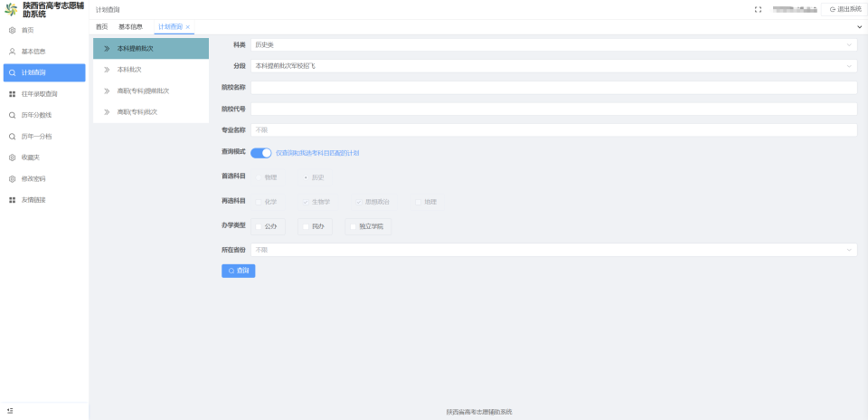This screenshot has width=868, height=420.
Task: Uncheck the 思想政治 checkbox
Action: point(359,202)
